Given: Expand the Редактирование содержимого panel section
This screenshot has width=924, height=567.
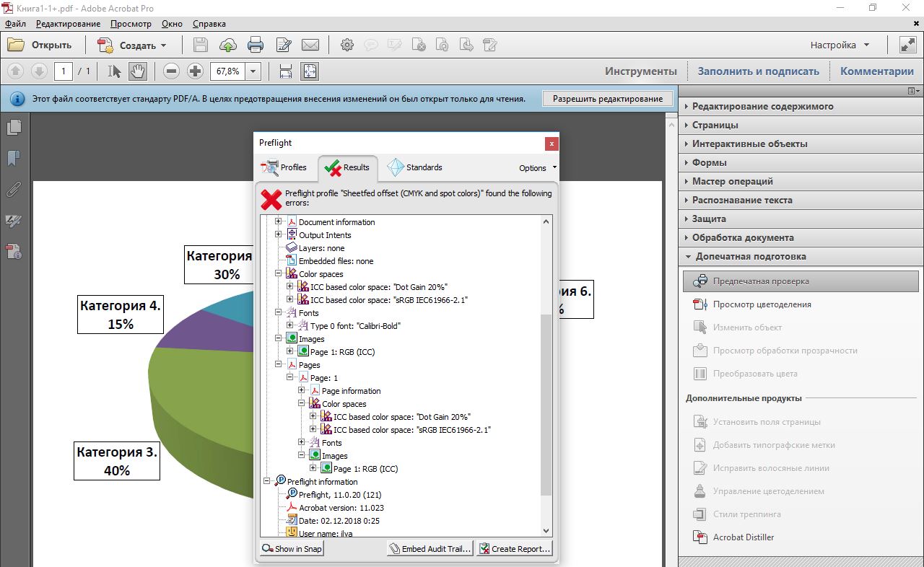Looking at the screenshot, I should point(801,106).
